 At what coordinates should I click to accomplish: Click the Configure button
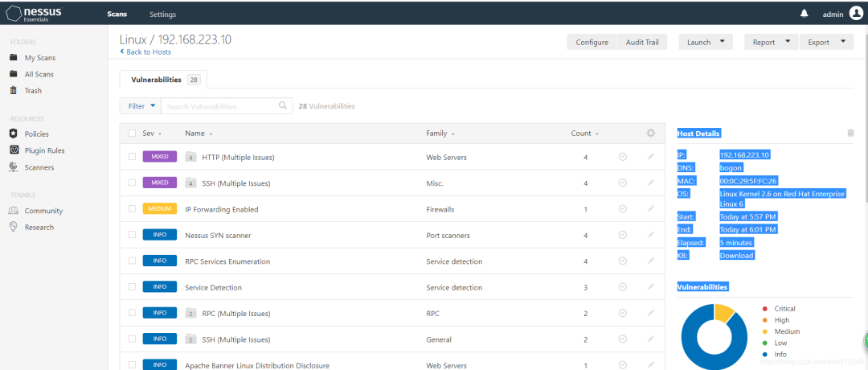point(592,42)
